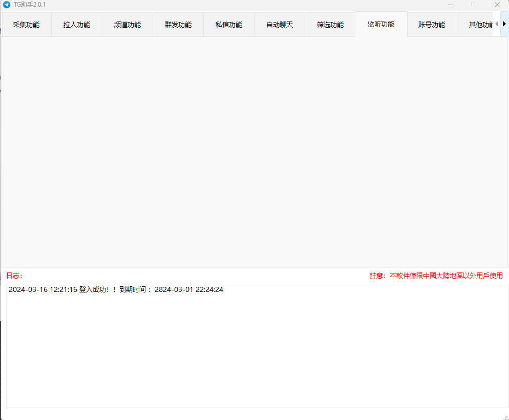Image resolution: width=509 pixels, height=420 pixels.
Task: Switch to the 拉人功能 tab
Action: [77, 25]
